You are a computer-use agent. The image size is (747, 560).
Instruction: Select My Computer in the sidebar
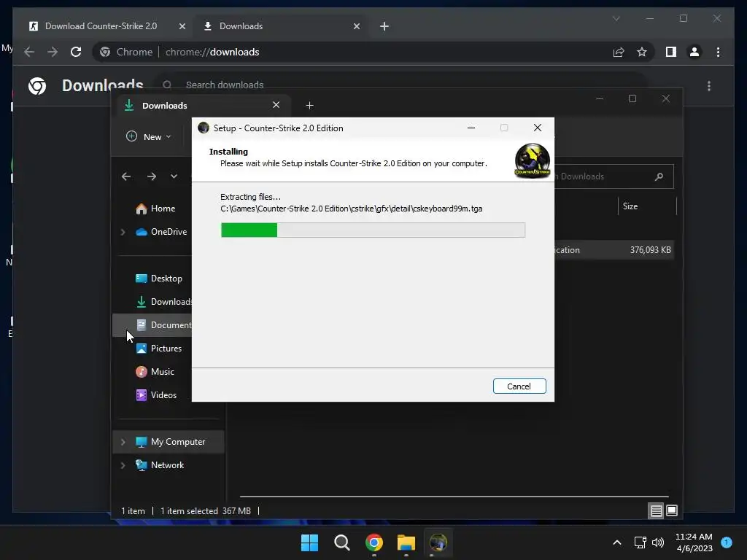(x=177, y=442)
